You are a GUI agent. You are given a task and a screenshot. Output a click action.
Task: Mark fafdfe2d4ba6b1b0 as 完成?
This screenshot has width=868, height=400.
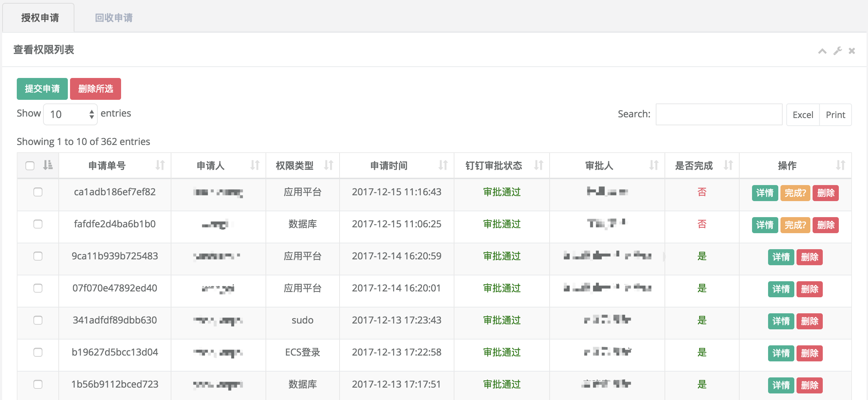[795, 225]
